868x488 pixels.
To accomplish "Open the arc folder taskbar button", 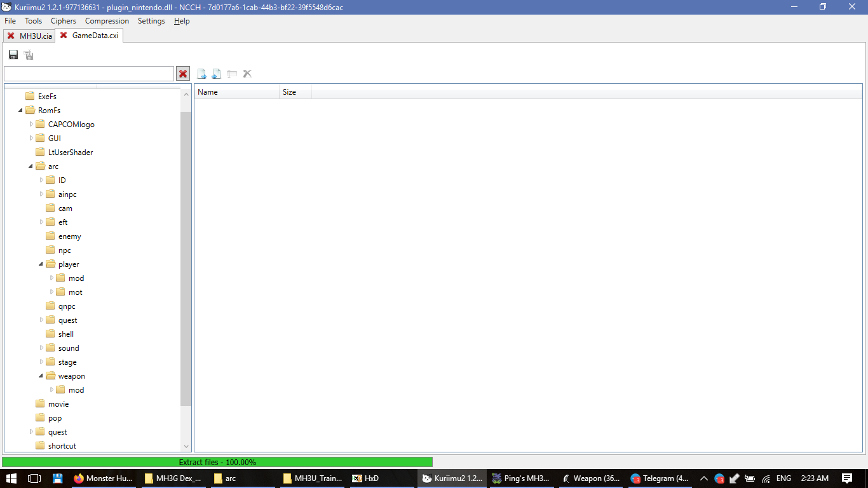I will (x=243, y=478).
